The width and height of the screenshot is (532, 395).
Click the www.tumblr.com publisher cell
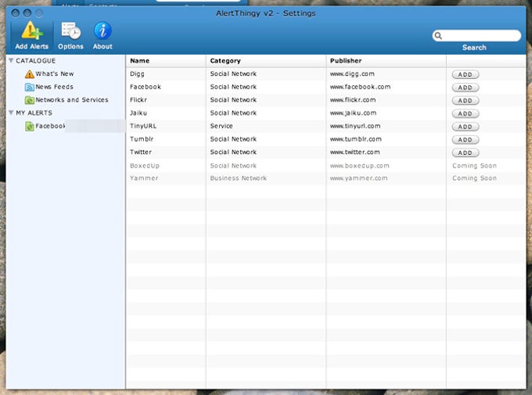point(355,139)
